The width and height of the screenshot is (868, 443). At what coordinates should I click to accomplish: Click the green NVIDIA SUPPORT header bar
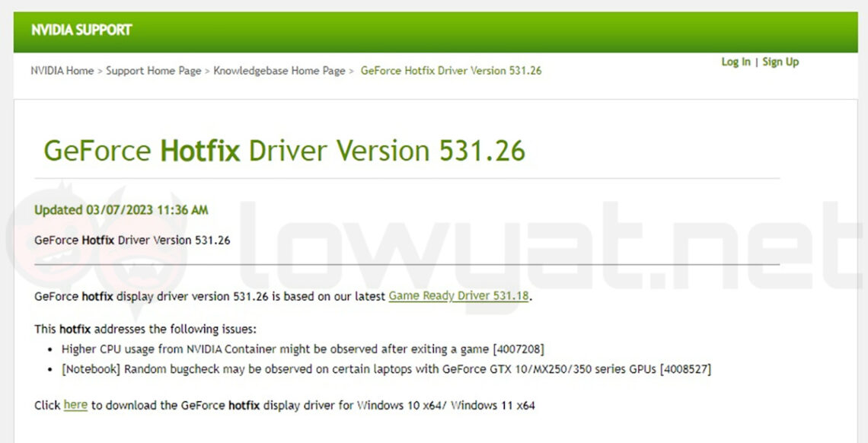pos(434,30)
